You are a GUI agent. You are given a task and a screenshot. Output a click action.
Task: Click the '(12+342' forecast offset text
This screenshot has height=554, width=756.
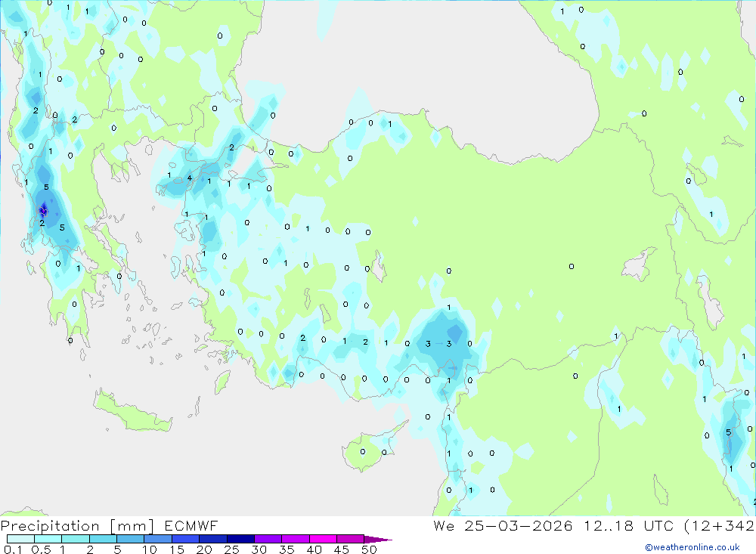coord(719,526)
